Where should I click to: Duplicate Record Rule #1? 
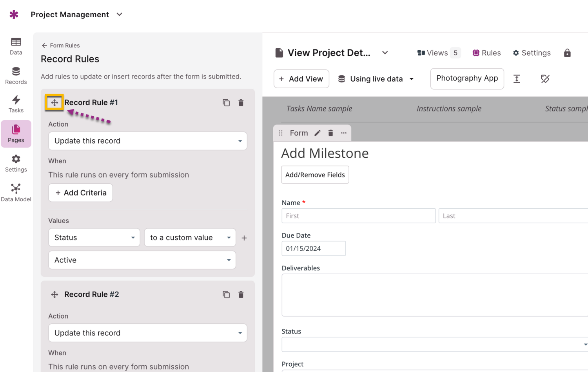pyautogui.click(x=226, y=102)
